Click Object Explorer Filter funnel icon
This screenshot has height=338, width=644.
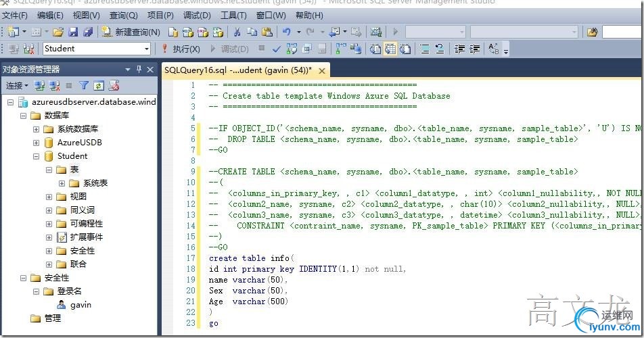click(84, 86)
